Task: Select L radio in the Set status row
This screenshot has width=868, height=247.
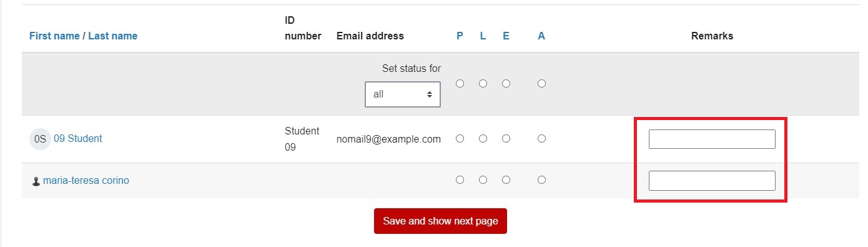Action: click(x=483, y=83)
